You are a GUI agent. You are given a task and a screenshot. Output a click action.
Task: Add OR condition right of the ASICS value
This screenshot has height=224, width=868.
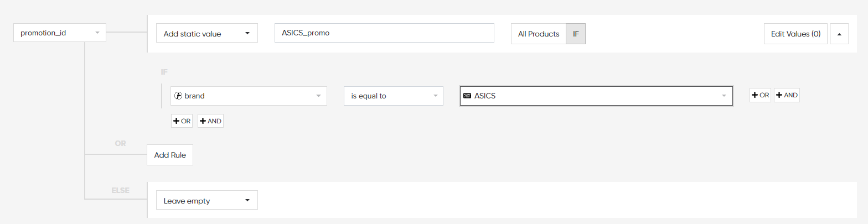(760, 95)
